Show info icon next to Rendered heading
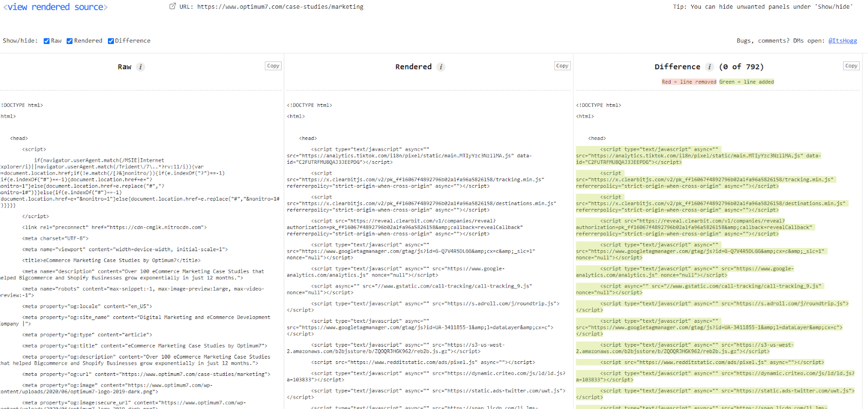 441,67
